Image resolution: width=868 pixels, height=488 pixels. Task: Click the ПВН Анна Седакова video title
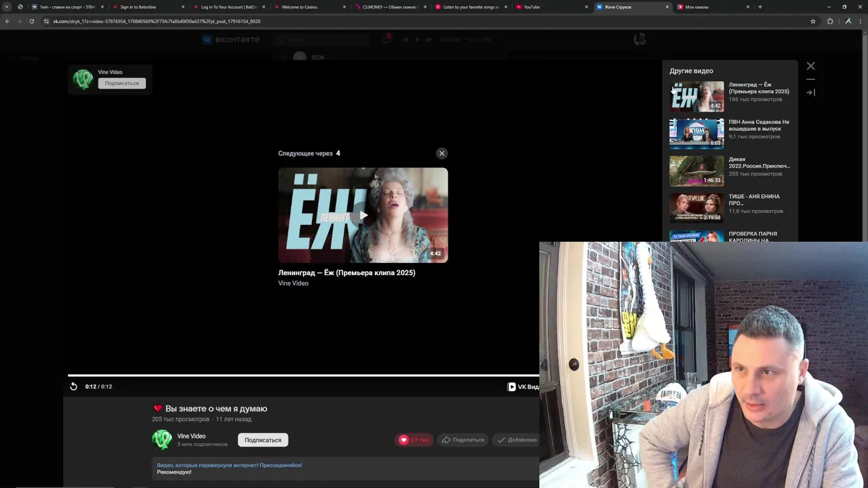pos(759,125)
